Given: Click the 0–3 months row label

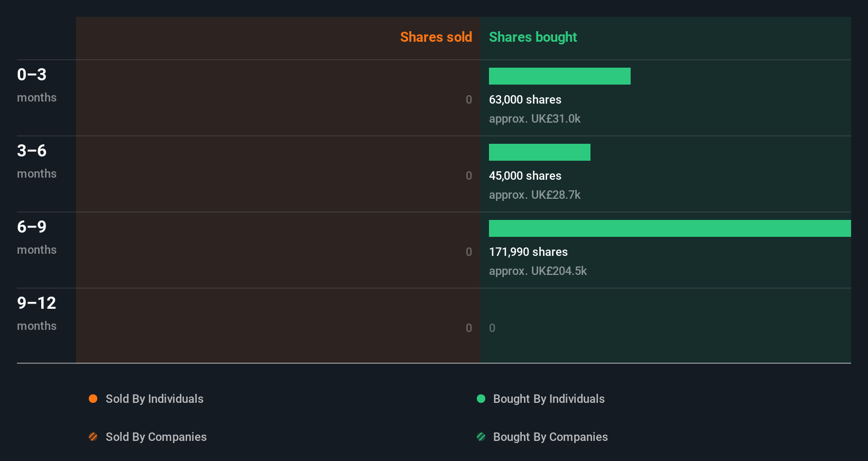Looking at the screenshot, I should coord(36,85).
